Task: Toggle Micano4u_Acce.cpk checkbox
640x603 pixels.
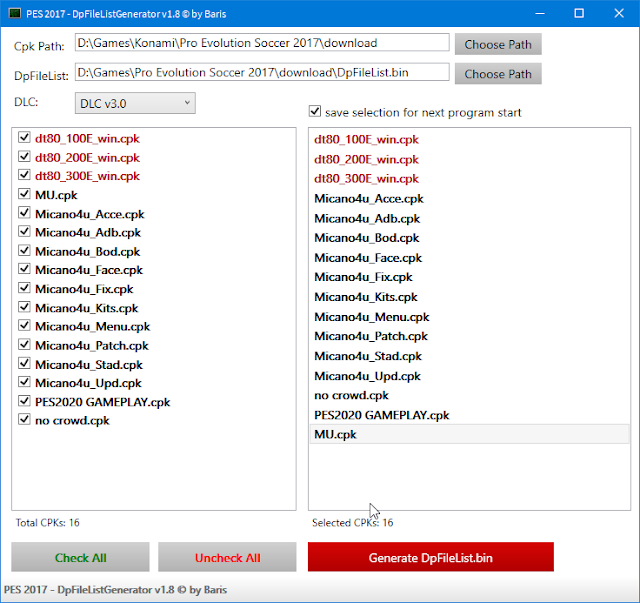Action: [x=24, y=212]
